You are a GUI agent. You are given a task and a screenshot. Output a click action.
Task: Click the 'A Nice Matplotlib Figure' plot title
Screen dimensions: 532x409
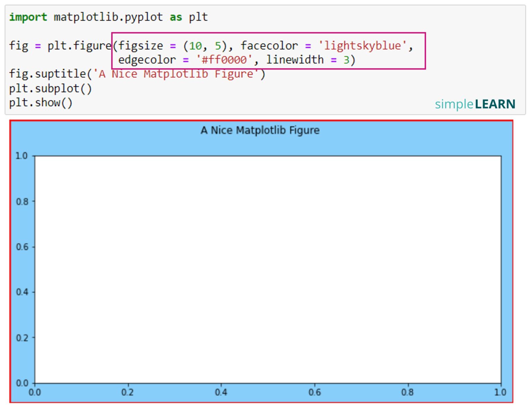260,130
